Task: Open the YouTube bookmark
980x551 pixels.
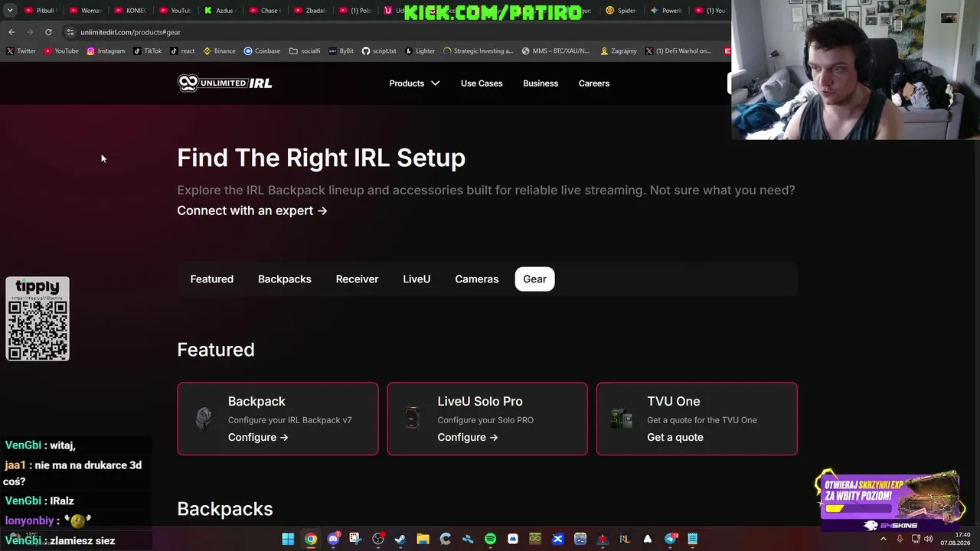Action: point(61,51)
